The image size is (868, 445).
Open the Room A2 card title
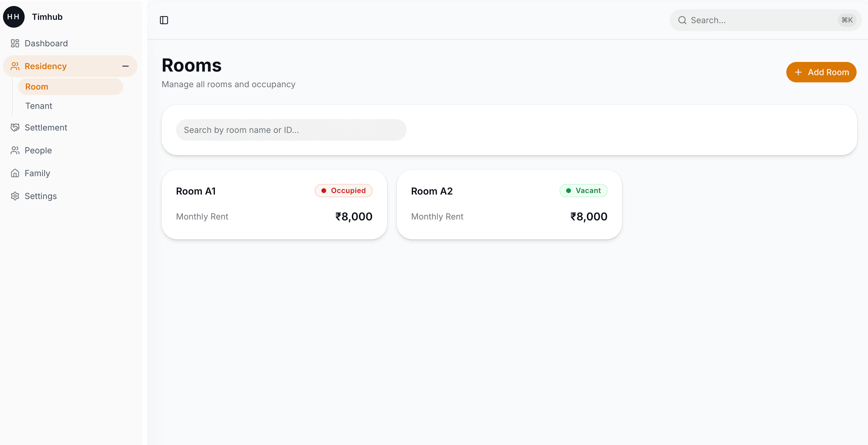pos(432,191)
